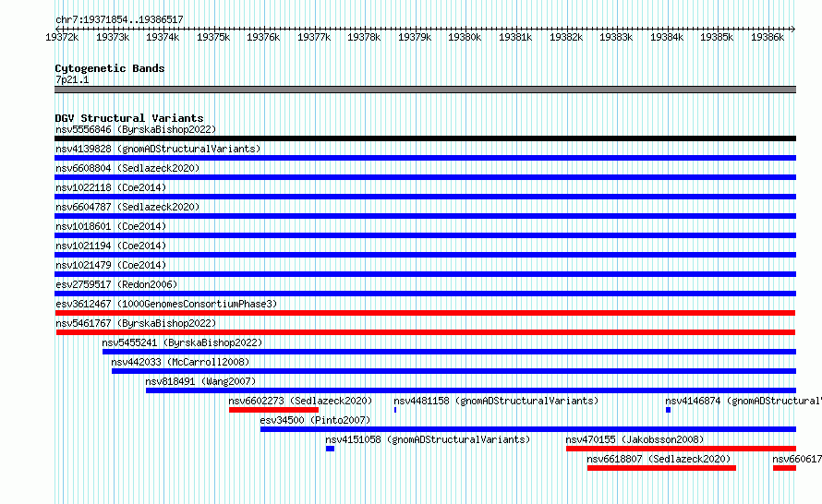Select the black bar under nsv5556846
Screen dimensions: 822x504
[425, 138]
